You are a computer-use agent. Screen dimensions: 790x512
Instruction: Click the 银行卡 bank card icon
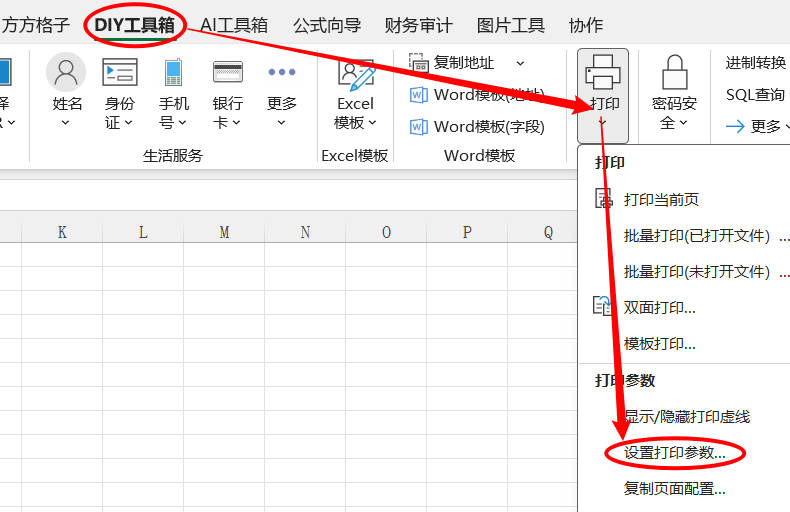click(x=228, y=73)
